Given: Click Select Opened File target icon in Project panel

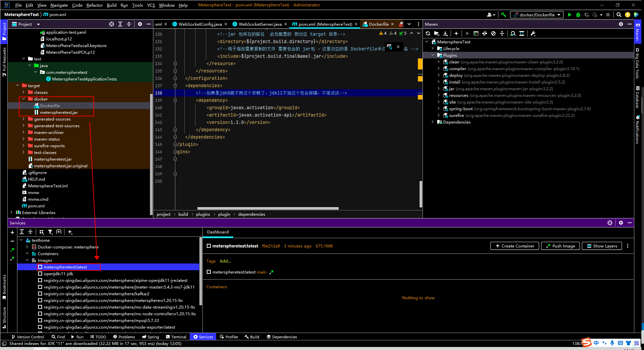Looking at the screenshot, I should (112, 24).
